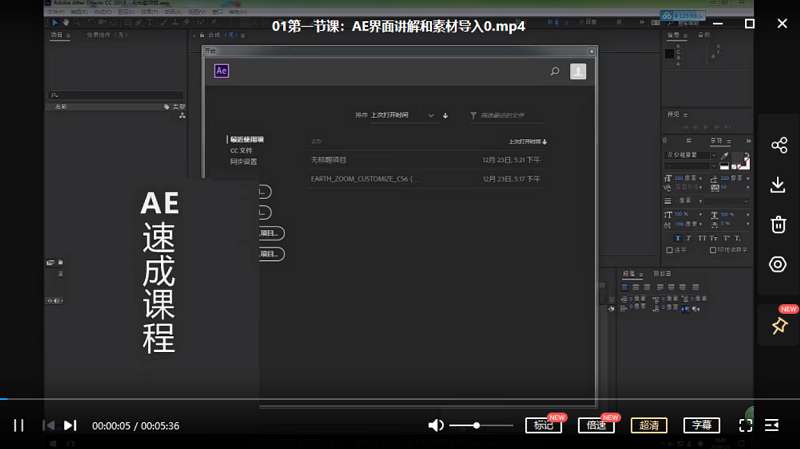Viewport: 800px width, 449px height.
Task: Pause the video playback
Action: pos(18,425)
